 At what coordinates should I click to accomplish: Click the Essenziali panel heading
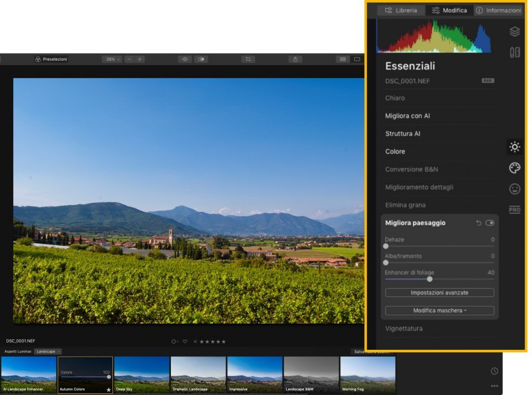410,66
